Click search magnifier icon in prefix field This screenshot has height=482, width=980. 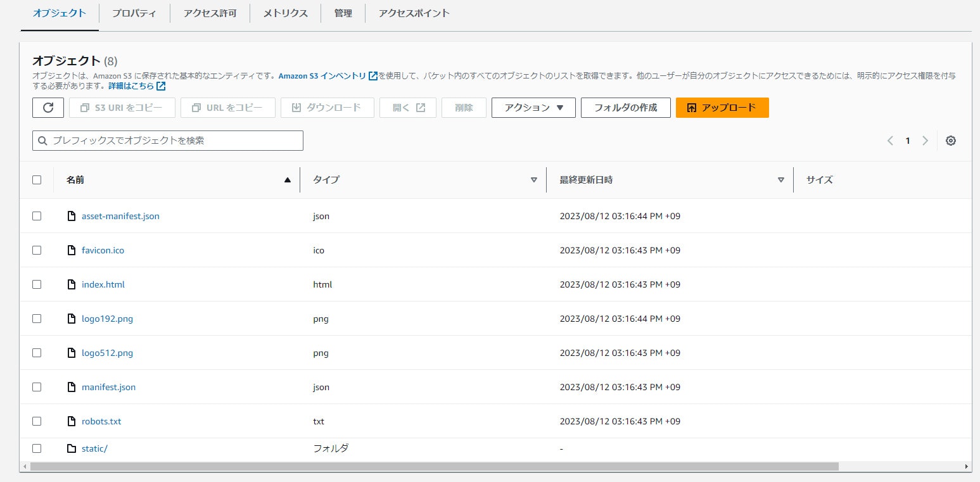[x=43, y=141]
